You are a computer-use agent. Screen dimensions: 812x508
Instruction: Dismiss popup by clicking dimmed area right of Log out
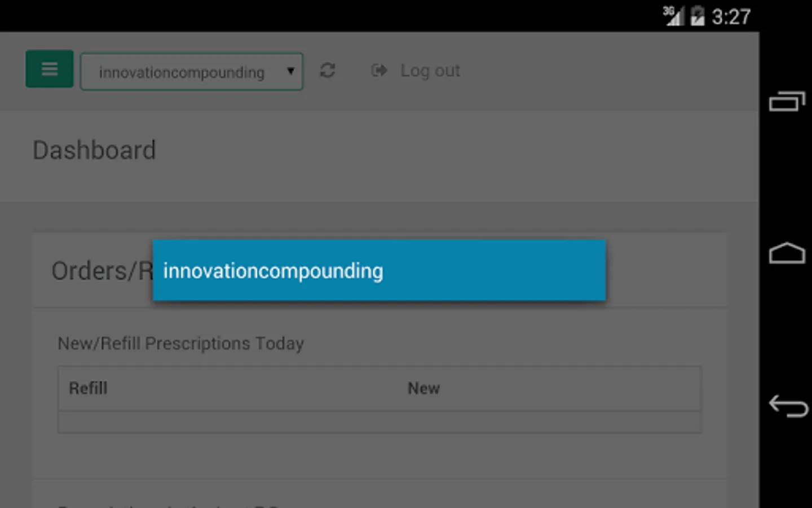(609, 71)
